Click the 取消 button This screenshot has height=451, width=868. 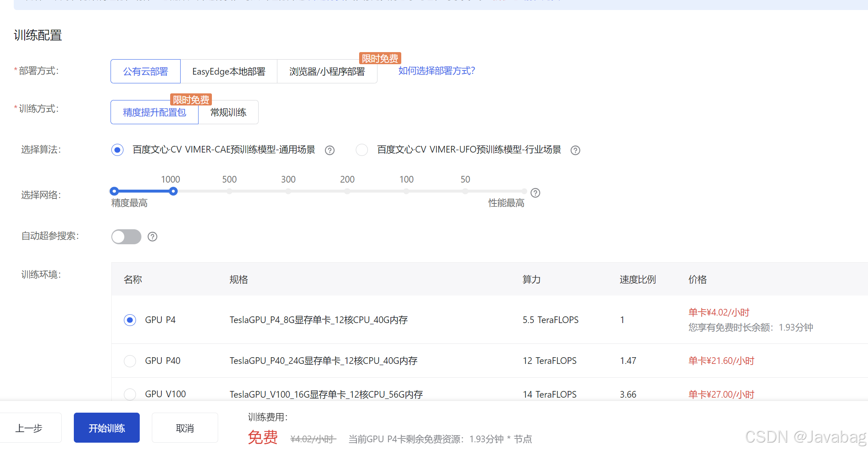(x=185, y=427)
